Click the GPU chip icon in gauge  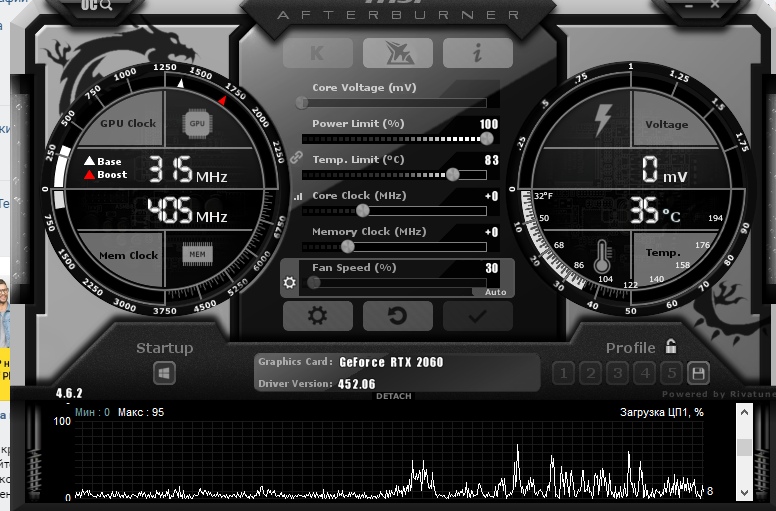tap(197, 124)
